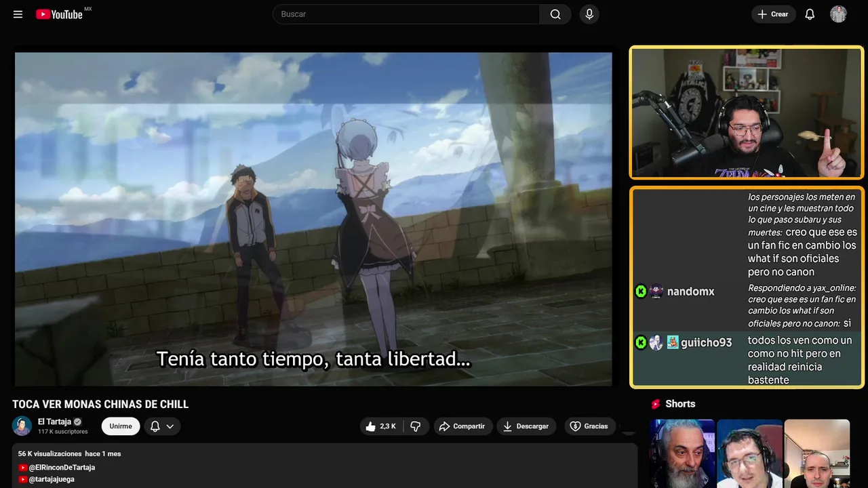Click the Descargar button

point(526,426)
